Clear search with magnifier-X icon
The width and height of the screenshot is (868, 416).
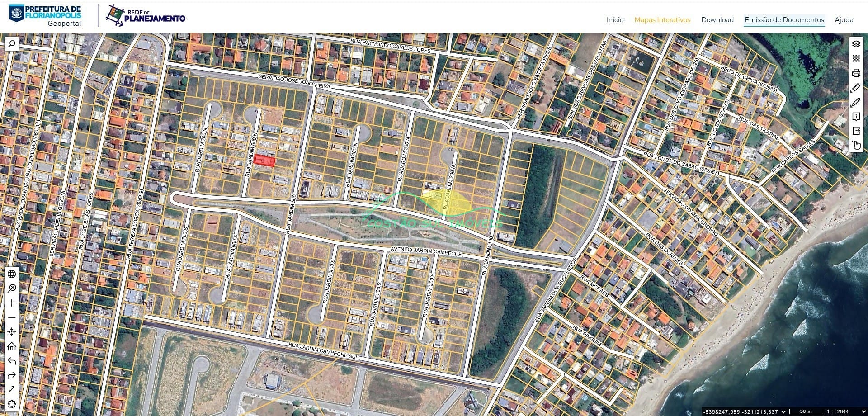(12, 288)
